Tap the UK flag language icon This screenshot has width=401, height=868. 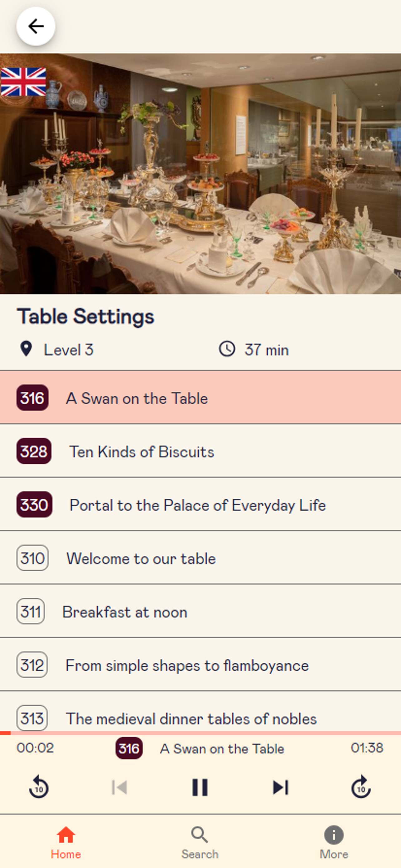tap(23, 82)
